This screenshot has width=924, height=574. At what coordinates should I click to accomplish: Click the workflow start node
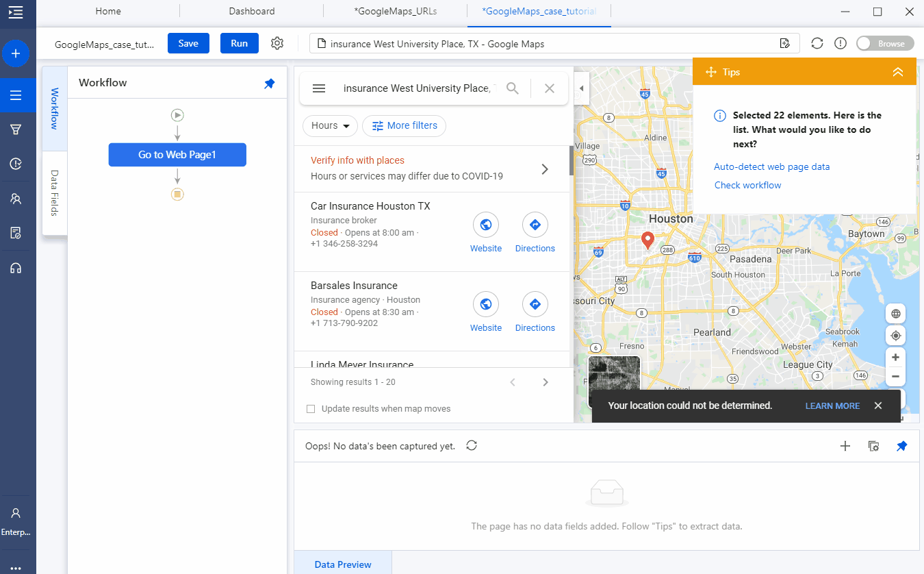(177, 115)
